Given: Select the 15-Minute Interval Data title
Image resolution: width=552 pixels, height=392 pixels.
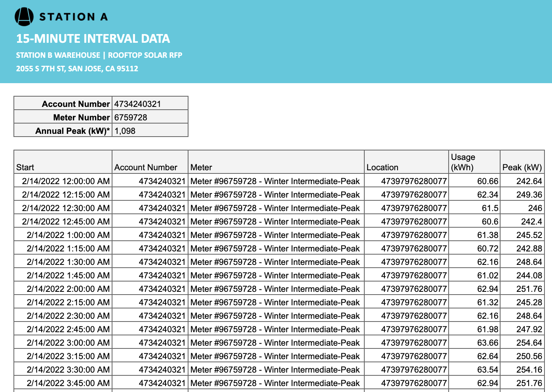Looking at the screenshot, I should [x=93, y=38].
